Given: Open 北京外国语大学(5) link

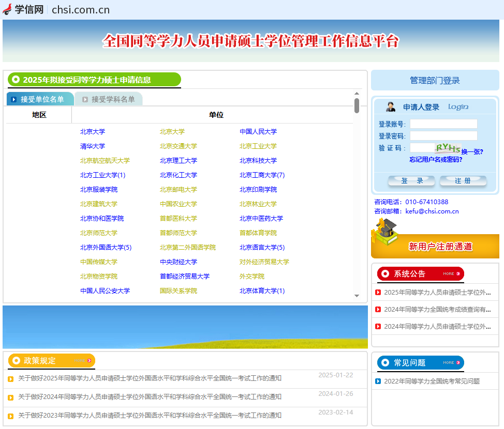Looking at the screenshot, I should tap(106, 247).
